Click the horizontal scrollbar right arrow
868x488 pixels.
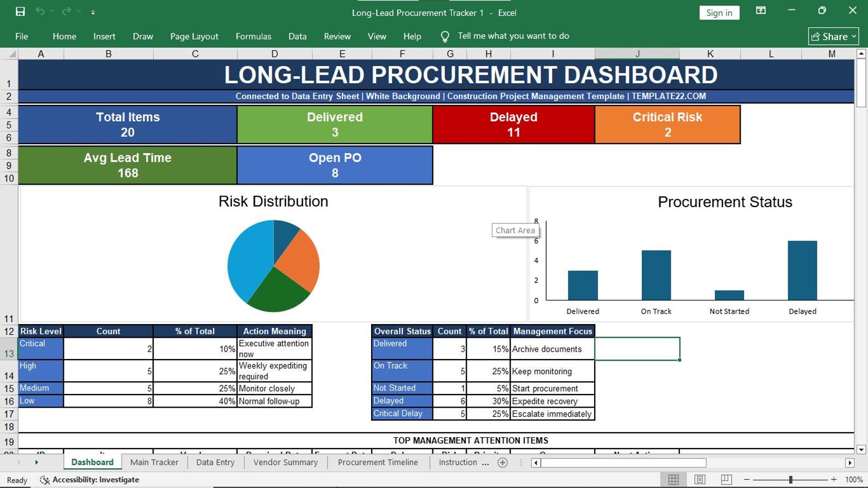[x=849, y=463]
